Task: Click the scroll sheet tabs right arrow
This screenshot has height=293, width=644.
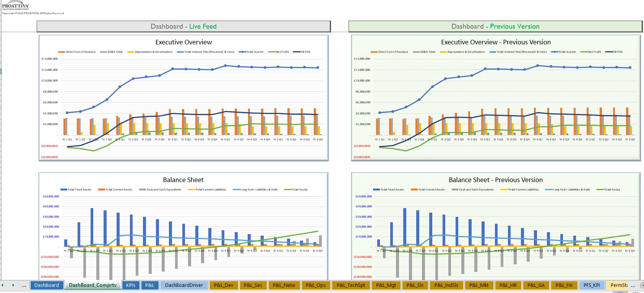Action: click(x=13, y=285)
